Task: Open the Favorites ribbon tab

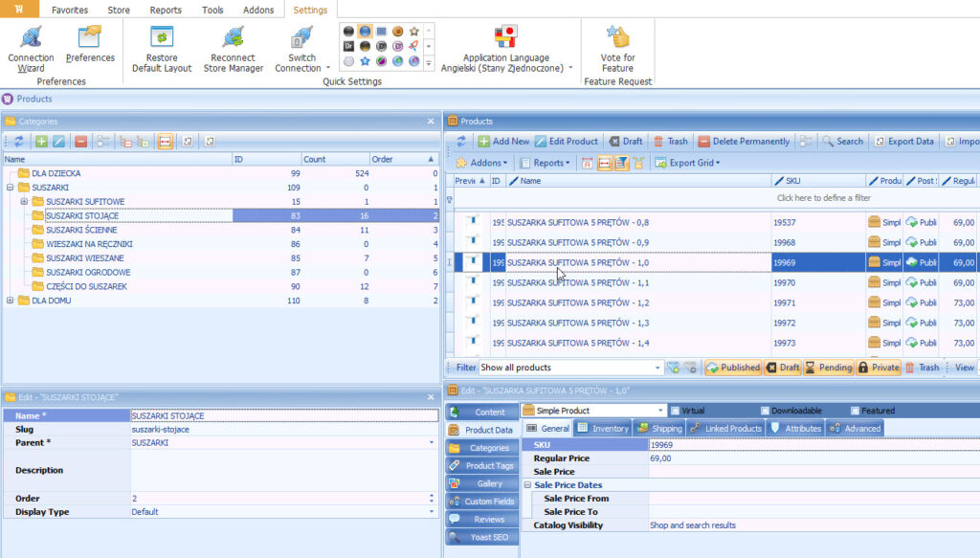Action: [69, 10]
